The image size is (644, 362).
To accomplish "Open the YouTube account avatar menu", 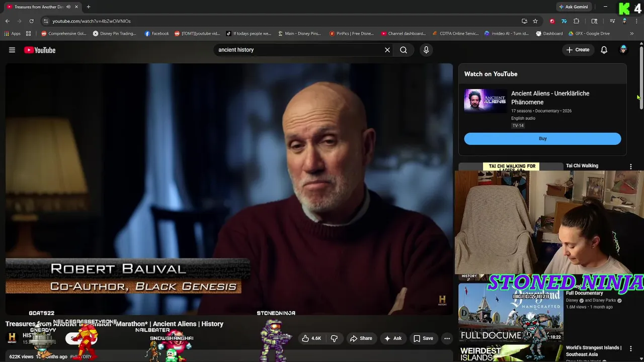I will 623,49.
